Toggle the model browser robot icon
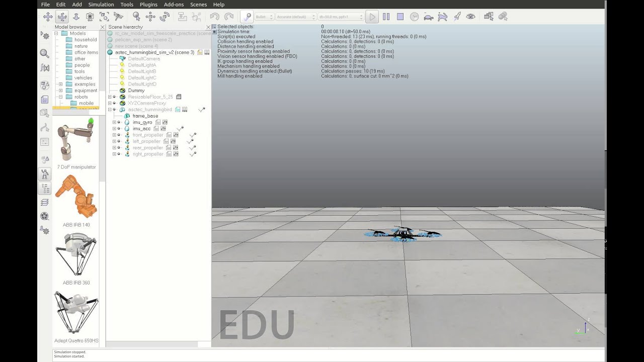Screen dimensions: 644x362 point(45,174)
